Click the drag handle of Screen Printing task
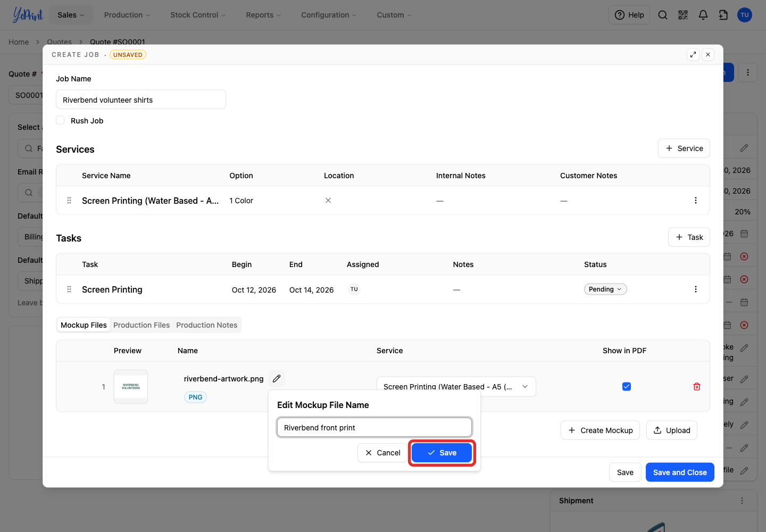The image size is (766, 532). [69, 289]
